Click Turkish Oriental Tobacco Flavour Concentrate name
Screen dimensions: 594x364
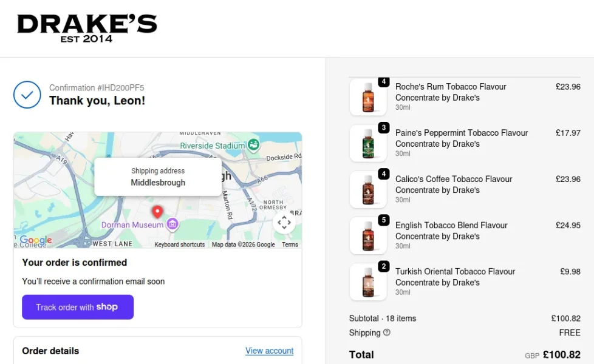[456, 277]
